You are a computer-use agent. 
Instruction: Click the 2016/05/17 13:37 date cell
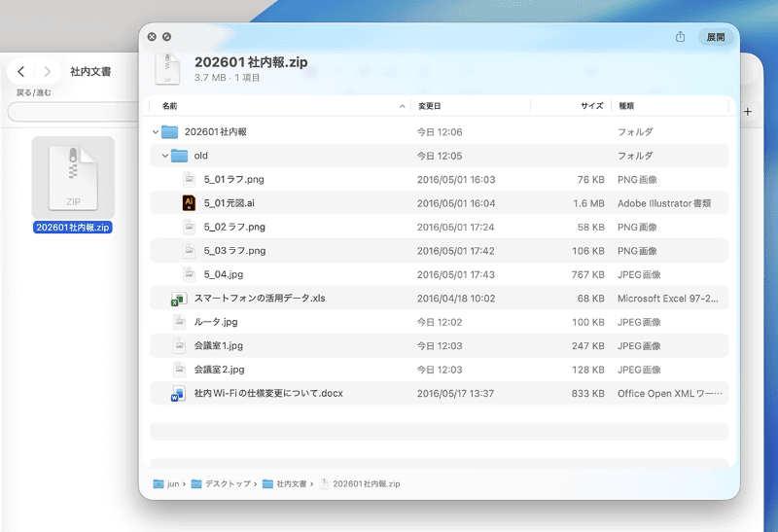(x=455, y=394)
